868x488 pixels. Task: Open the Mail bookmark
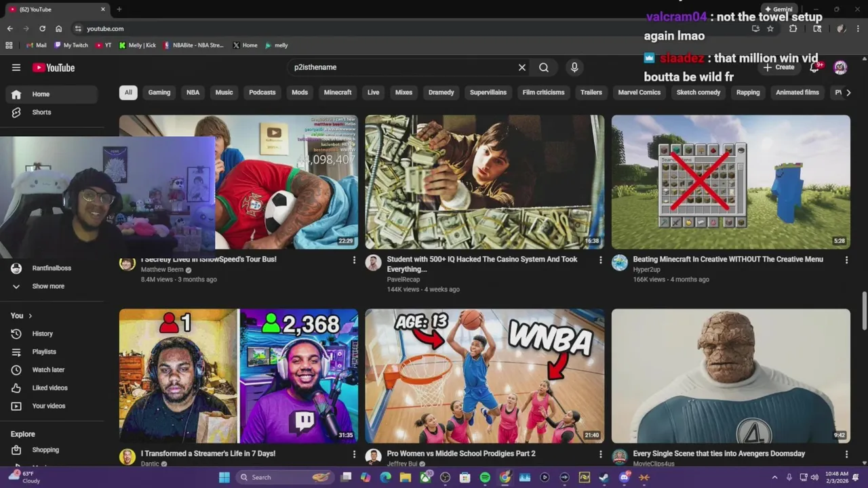36,45
